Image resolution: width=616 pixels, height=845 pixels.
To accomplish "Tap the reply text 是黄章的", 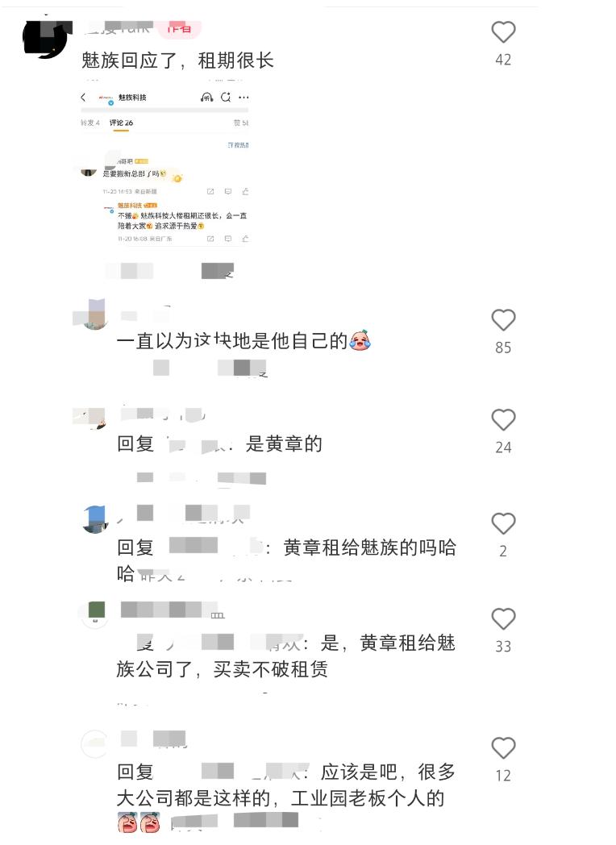I will (x=284, y=444).
